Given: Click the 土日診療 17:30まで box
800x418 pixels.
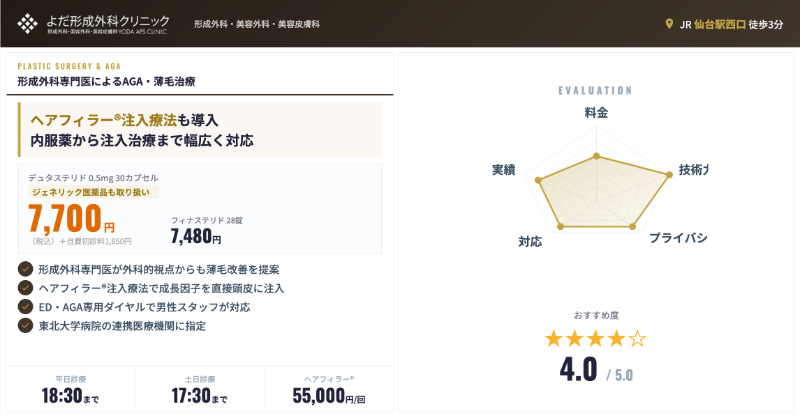Looking at the screenshot, I should (200, 391).
